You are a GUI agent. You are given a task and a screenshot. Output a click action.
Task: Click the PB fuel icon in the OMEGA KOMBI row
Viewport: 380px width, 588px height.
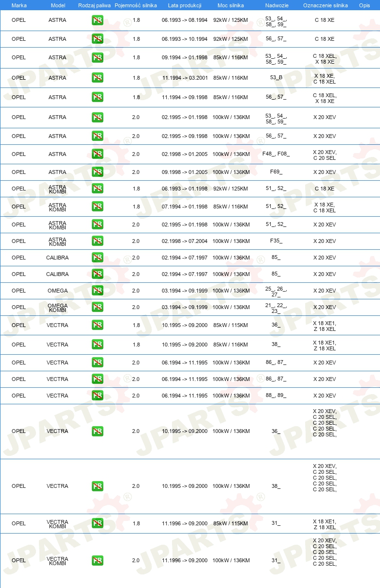tap(98, 307)
